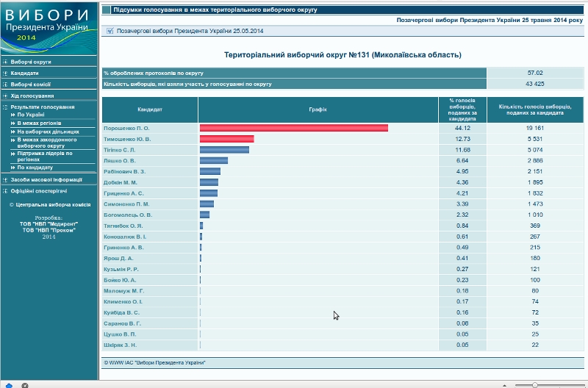Select candidate Ярош Д. А.

(x=118, y=259)
